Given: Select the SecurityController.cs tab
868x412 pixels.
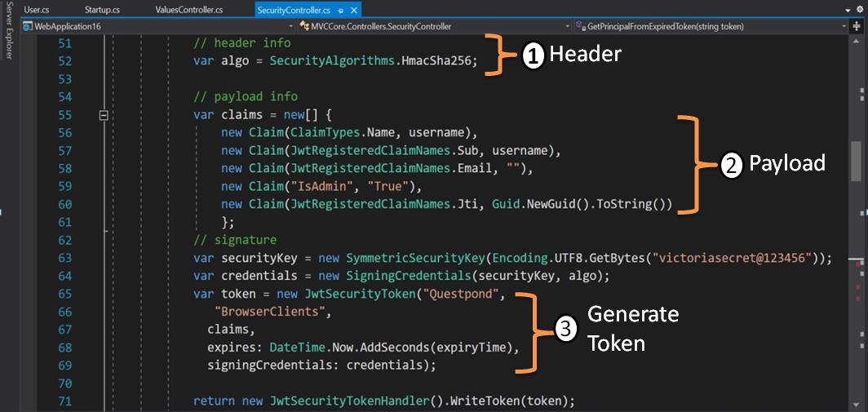Looking at the screenshot, I should click(294, 10).
